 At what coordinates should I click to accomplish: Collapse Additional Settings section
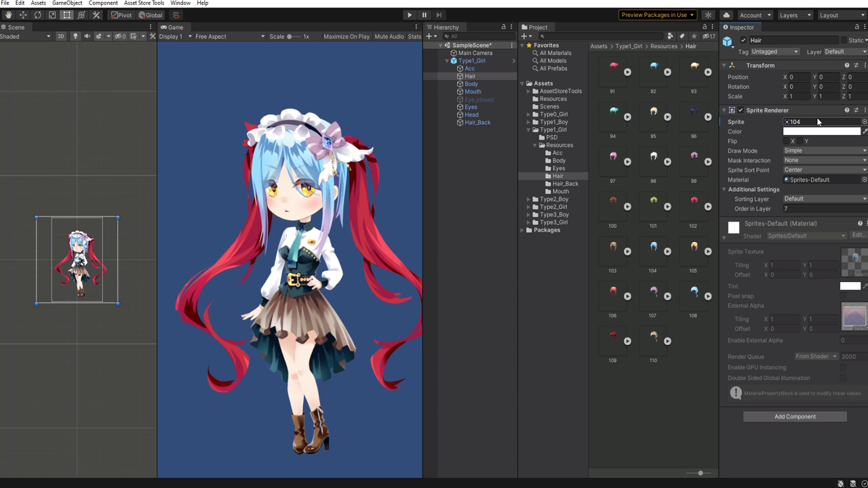[x=724, y=190]
